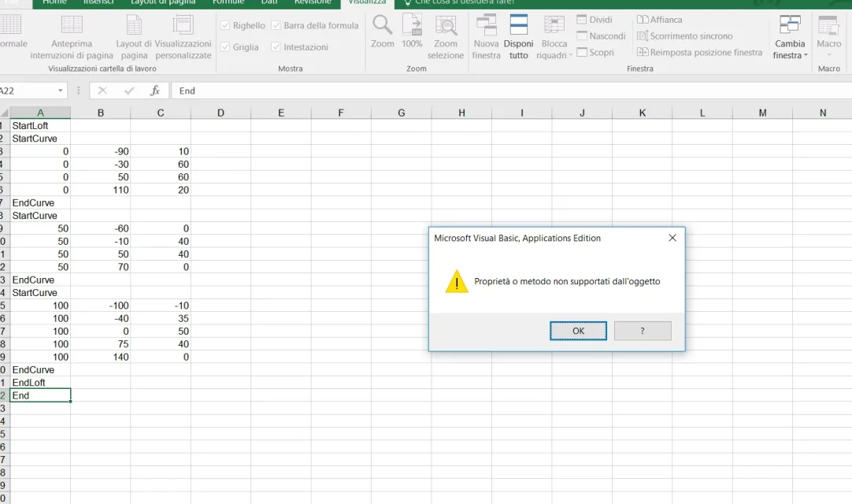Toggle the Intestazioni checkbox
The width and height of the screenshot is (852, 504).
pyautogui.click(x=276, y=47)
